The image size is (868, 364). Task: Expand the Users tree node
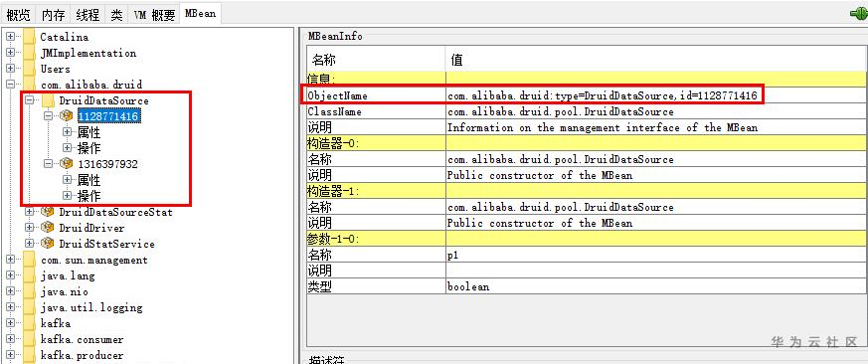click(x=11, y=69)
